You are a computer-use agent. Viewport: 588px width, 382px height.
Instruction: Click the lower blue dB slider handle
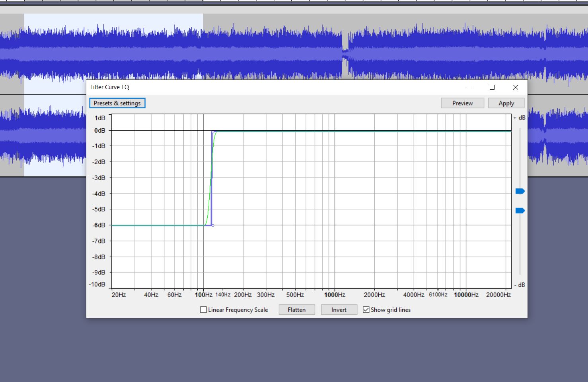tap(520, 211)
